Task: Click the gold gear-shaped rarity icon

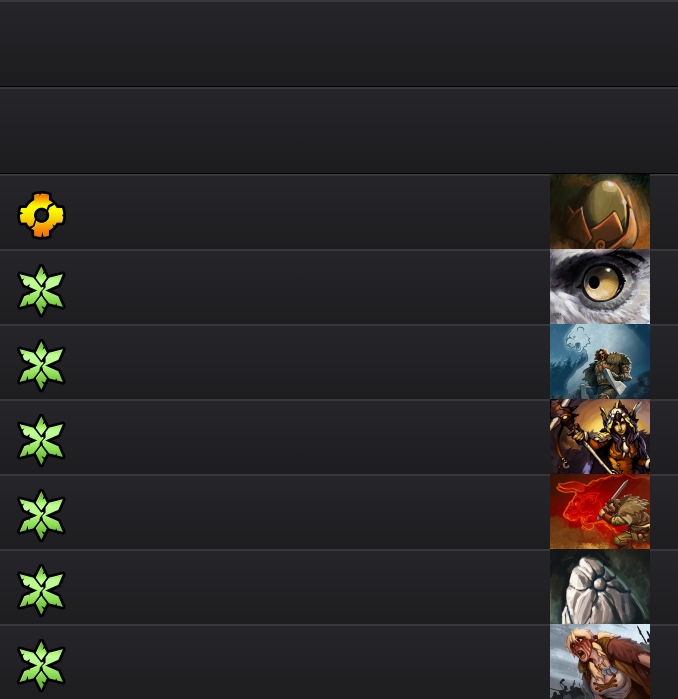Action: click(x=41, y=215)
